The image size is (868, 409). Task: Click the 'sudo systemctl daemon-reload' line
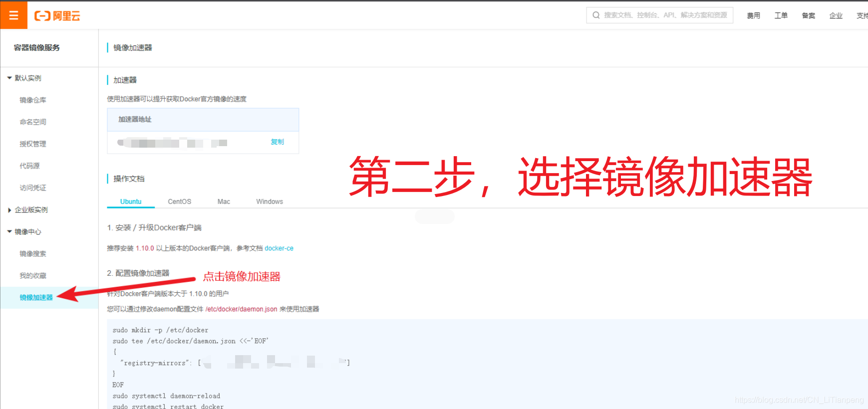[x=166, y=396]
